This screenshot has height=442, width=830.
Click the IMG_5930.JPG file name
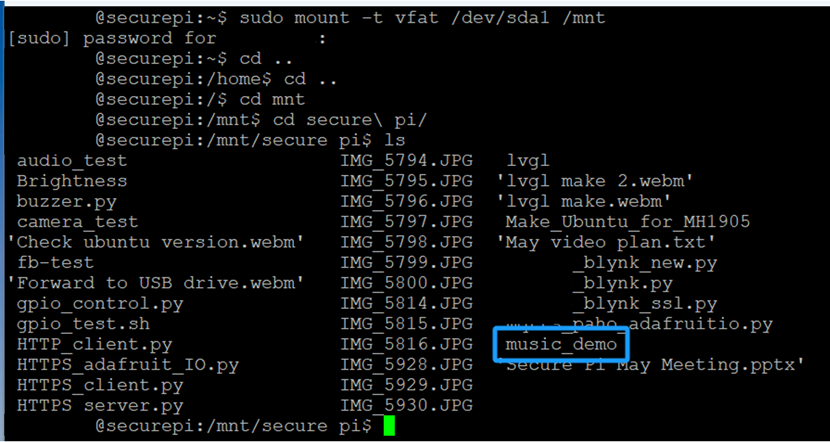(406, 406)
